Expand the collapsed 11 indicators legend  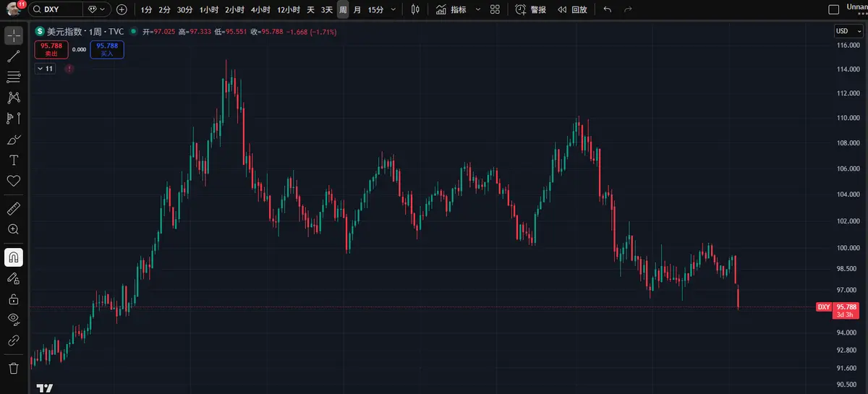click(x=45, y=69)
